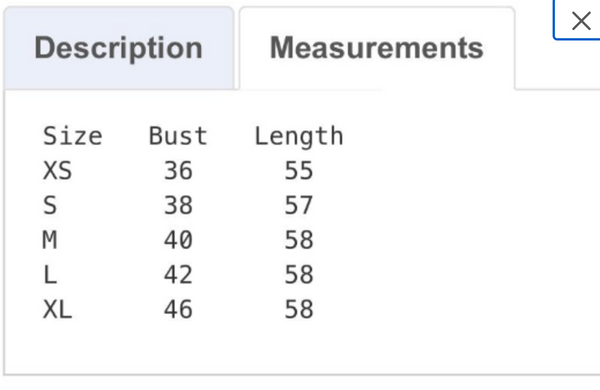Click length value 58 in XL row
Viewport: 600px width, 390px height.
tap(299, 309)
